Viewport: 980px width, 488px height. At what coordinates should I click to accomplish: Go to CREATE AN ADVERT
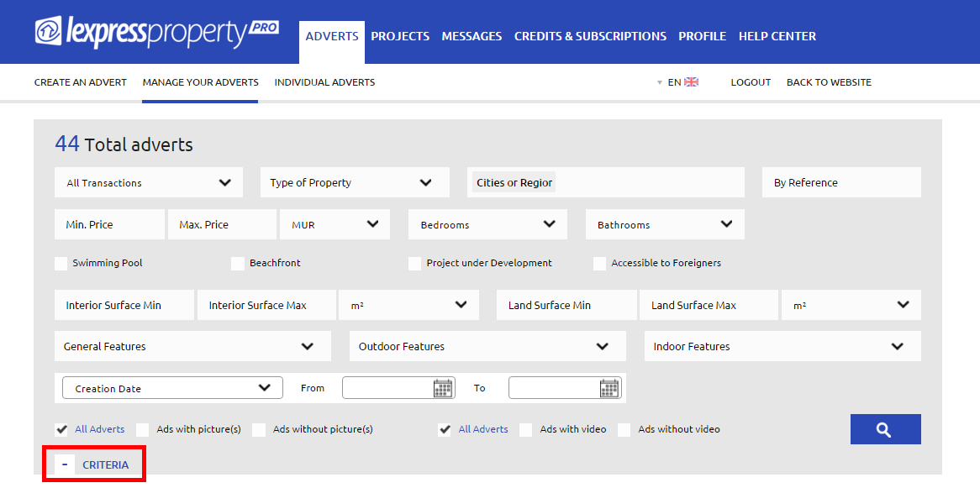point(81,81)
